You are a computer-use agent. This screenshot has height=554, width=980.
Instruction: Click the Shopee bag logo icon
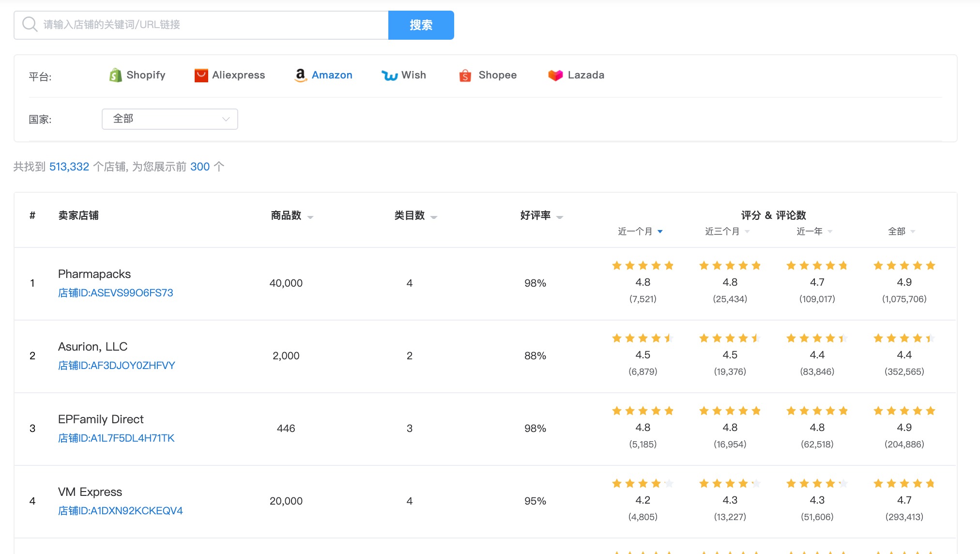point(465,75)
